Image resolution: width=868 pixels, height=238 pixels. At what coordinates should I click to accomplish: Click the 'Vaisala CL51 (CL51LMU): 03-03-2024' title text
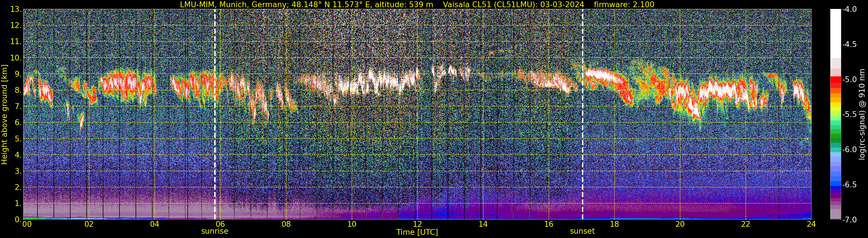[x=514, y=4]
